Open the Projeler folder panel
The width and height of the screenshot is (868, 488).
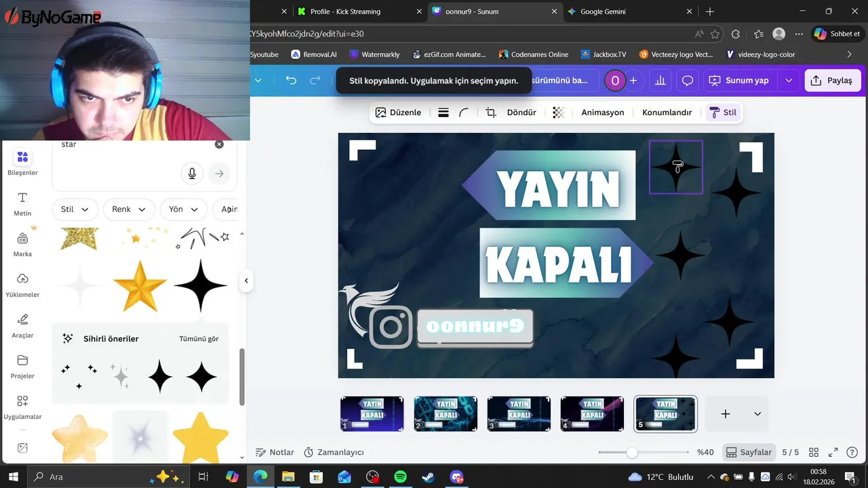pos(22,366)
